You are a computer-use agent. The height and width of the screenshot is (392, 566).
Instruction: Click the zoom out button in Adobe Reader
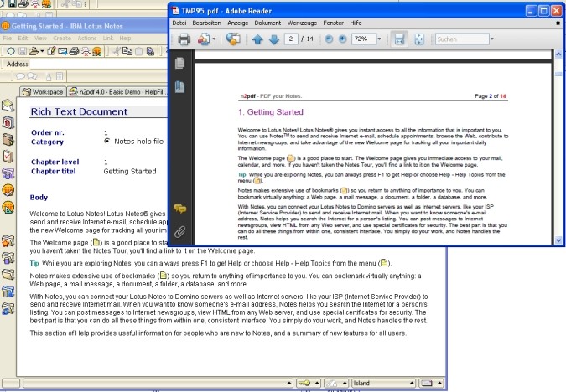329,39
